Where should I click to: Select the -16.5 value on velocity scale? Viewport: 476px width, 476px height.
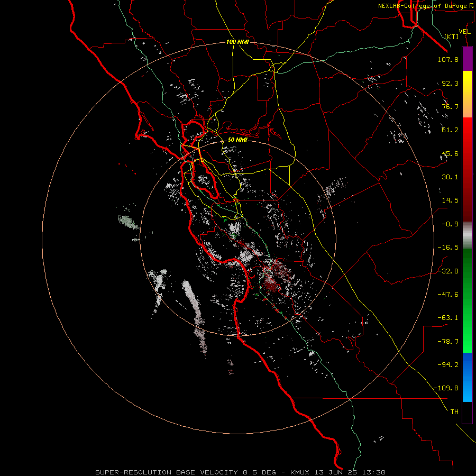[x=448, y=248]
